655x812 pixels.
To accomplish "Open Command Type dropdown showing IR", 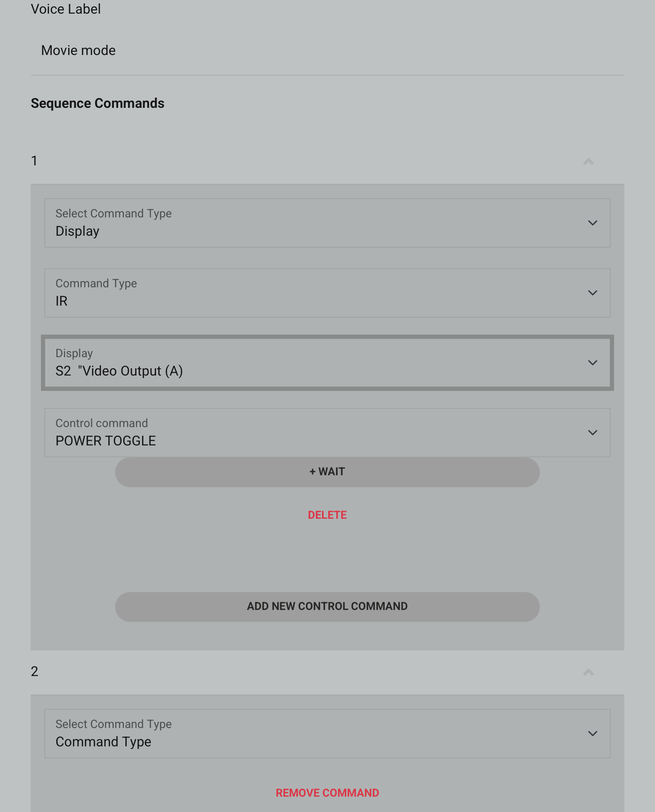I will (x=327, y=293).
